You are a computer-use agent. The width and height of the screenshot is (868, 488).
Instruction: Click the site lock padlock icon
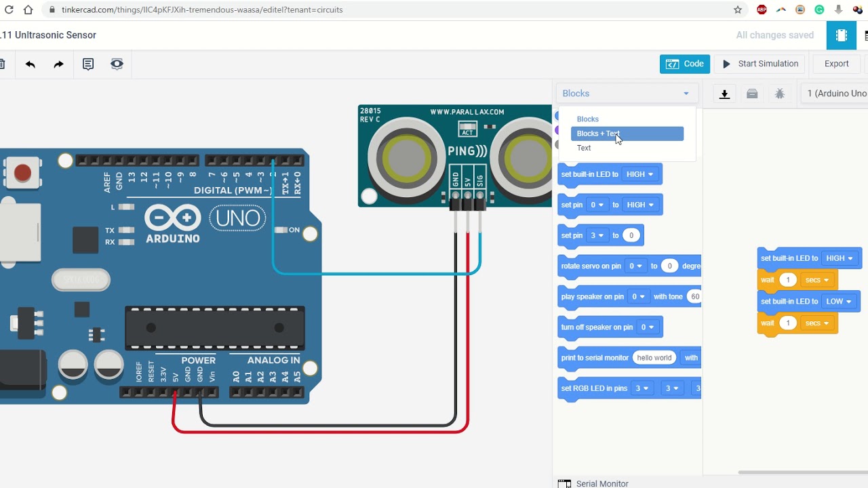pyautogui.click(x=52, y=9)
